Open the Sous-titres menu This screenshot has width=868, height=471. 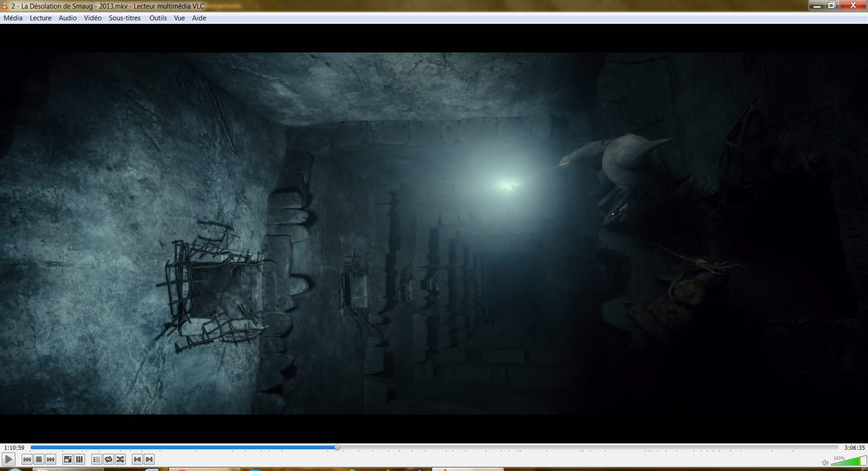pos(125,18)
